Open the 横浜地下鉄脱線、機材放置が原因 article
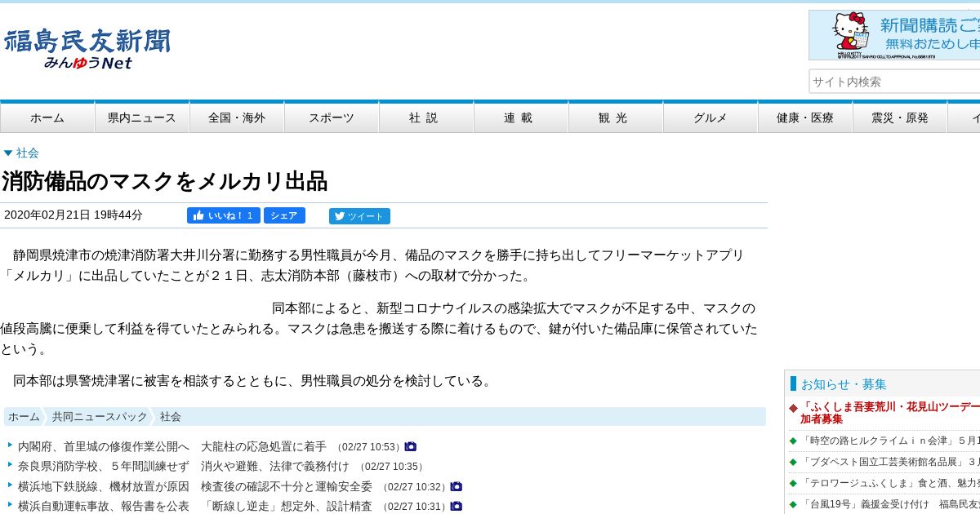 pyautogui.click(x=195, y=486)
